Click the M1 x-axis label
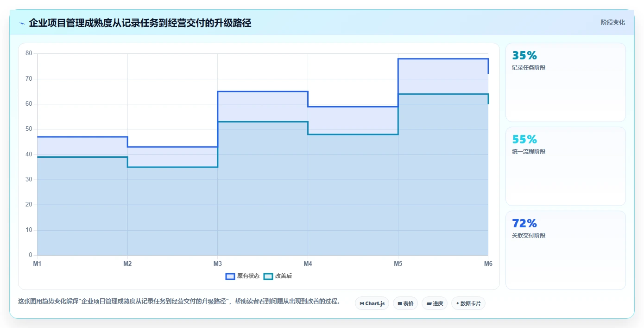Image resolution: width=644 pixels, height=328 pixels. (37, 264)
